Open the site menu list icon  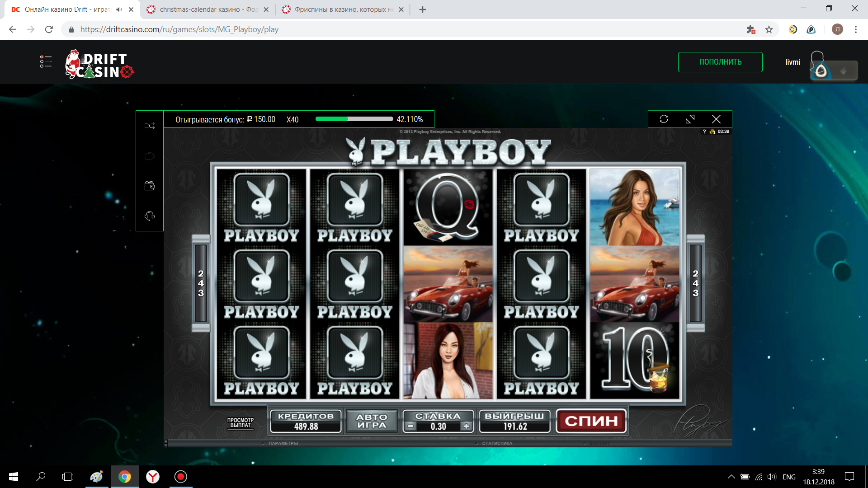46,62
